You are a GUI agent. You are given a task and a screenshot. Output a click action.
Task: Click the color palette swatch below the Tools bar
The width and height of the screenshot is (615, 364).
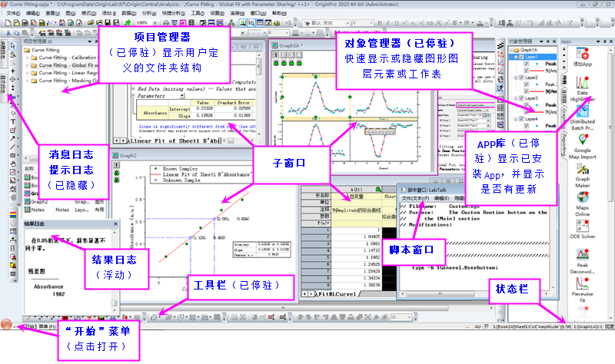[13, 215]
